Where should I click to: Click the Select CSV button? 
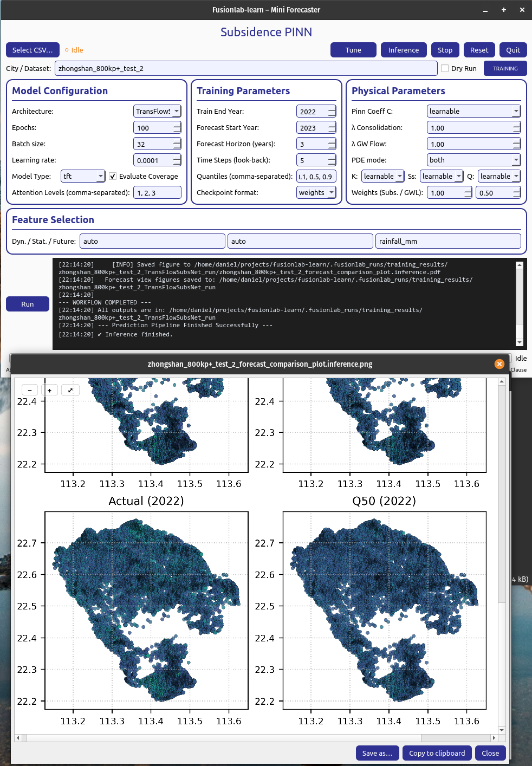(33, 50)
